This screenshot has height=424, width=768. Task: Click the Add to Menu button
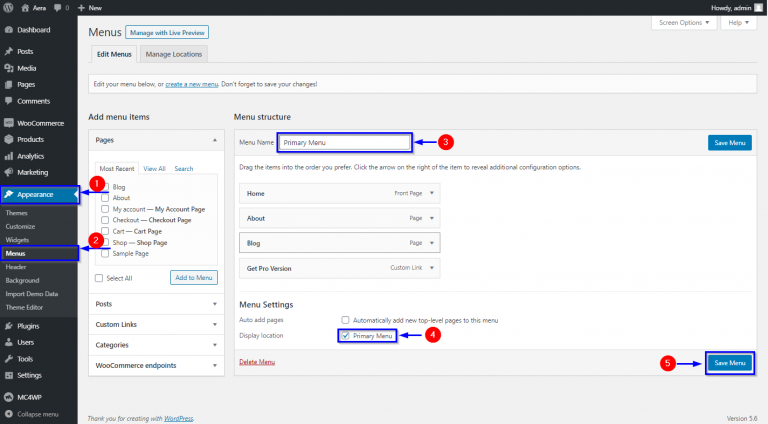point(193,277)
